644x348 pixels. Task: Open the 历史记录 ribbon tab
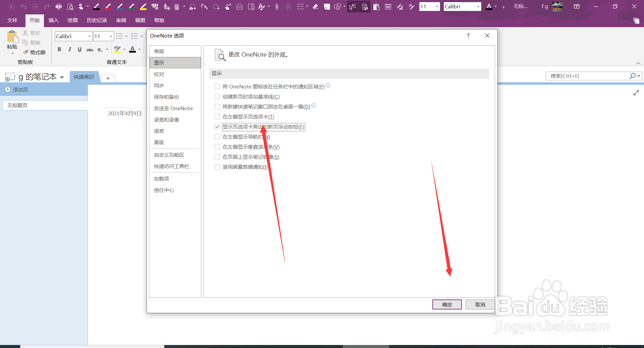(x=97, y=20)
